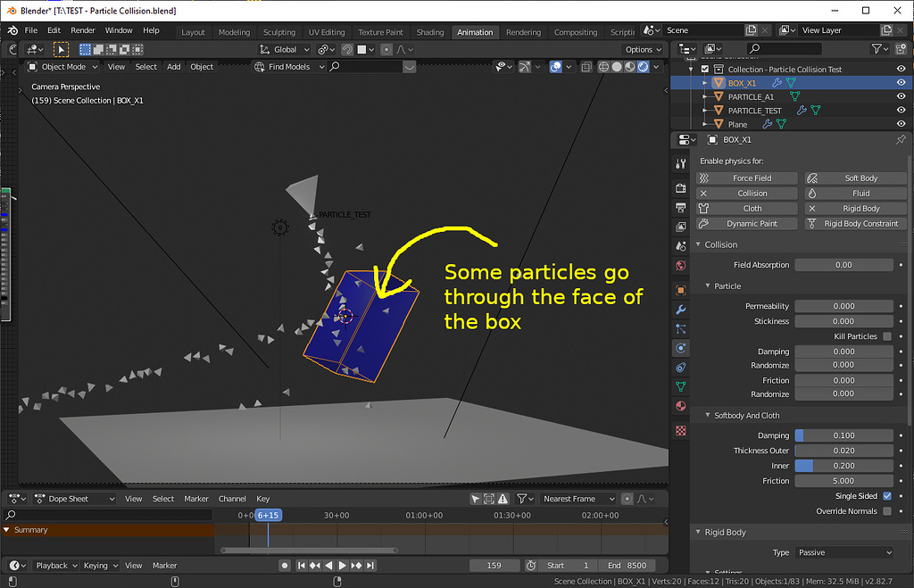Open the Object Mode dropdown
This screenshot has width=914, height=588.
(x=62, y=66)
